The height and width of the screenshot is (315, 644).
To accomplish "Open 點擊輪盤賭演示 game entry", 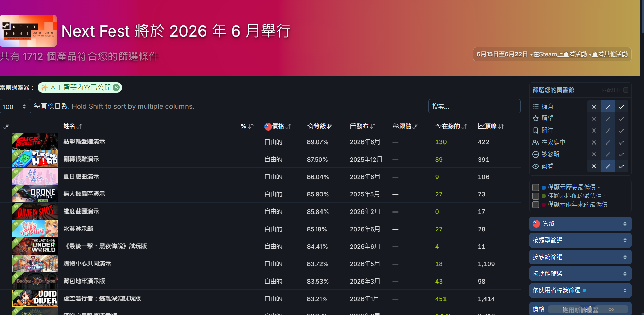I will pyautogui.click(x=84, y=141).
